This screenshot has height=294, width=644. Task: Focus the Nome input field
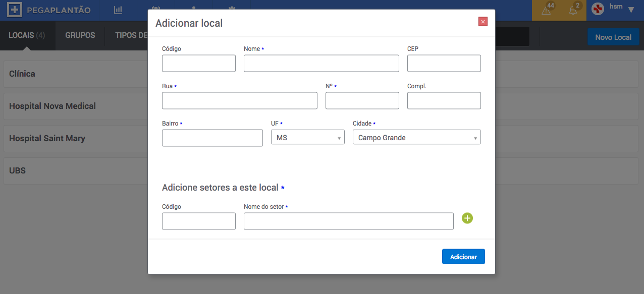(321, 63)
